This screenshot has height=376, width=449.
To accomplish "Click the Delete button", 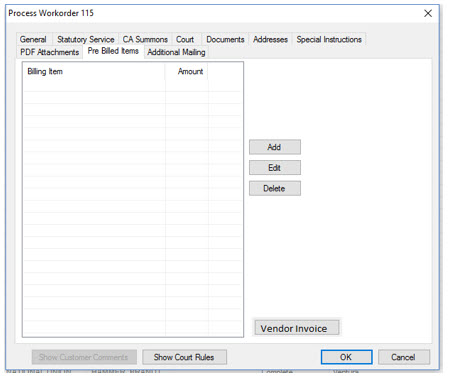I will coord(275,188).
